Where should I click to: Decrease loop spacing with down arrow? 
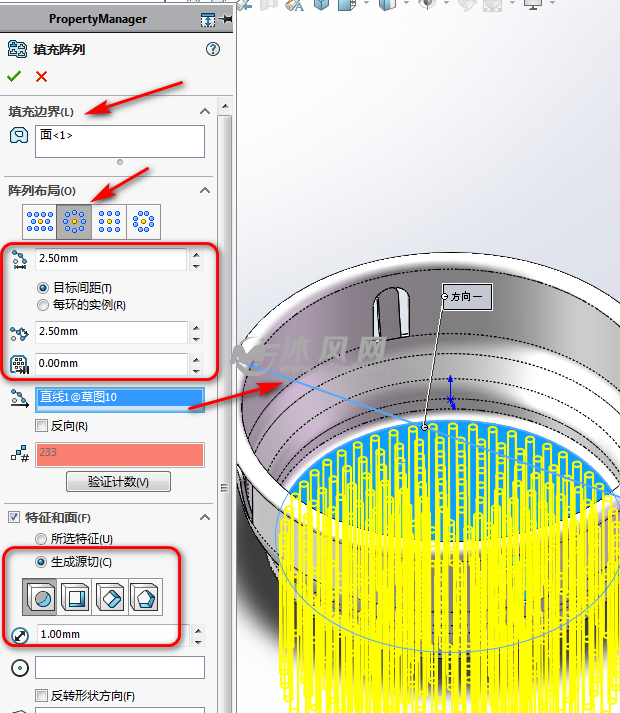tap(196, 266)
